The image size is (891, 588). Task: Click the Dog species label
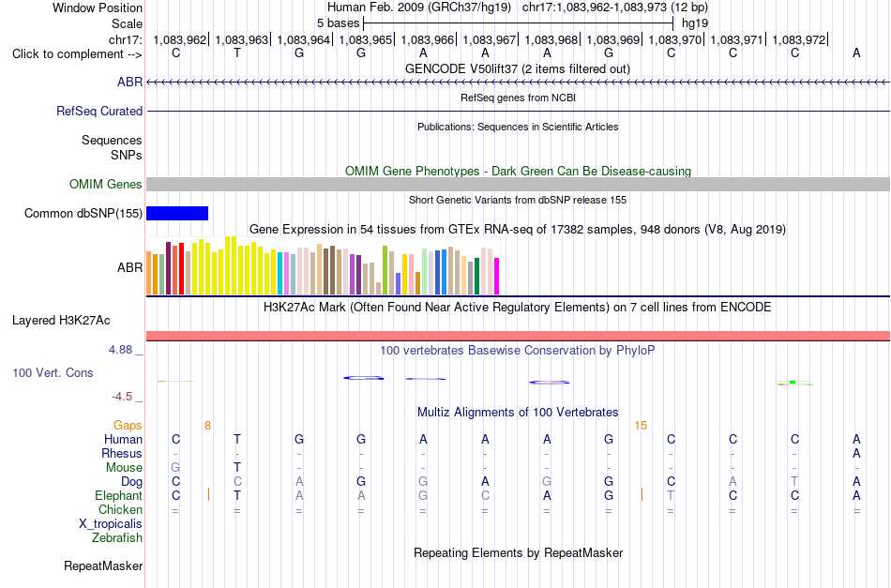131,482
